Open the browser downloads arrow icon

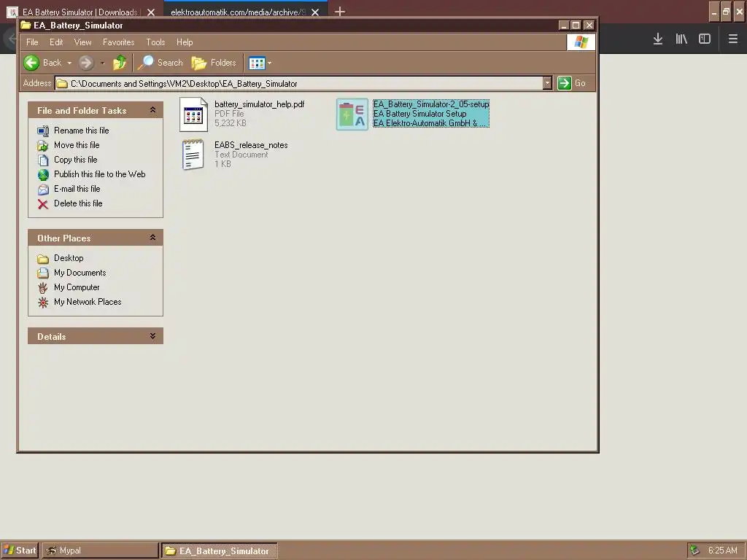pos(658,39)
